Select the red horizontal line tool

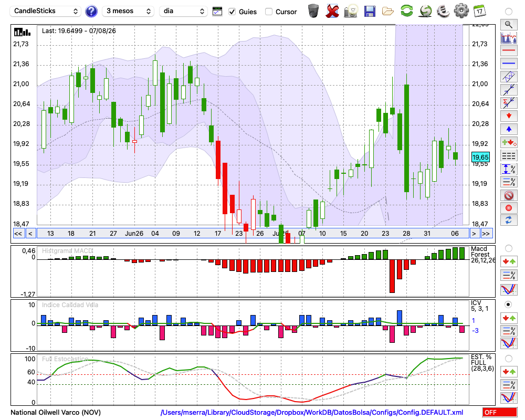[x=509, y=50]
